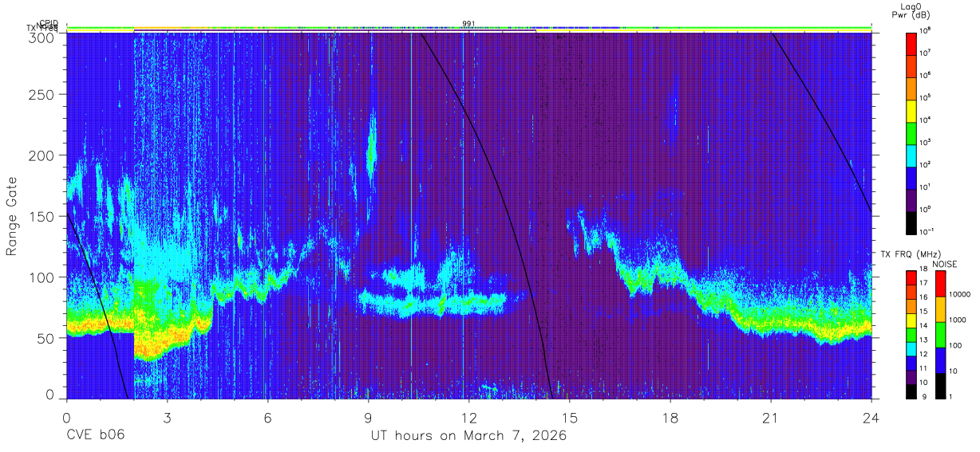The image size is (980, 452).
Task: Click the 250 label on the Range Gate axis
Action: 41,95
